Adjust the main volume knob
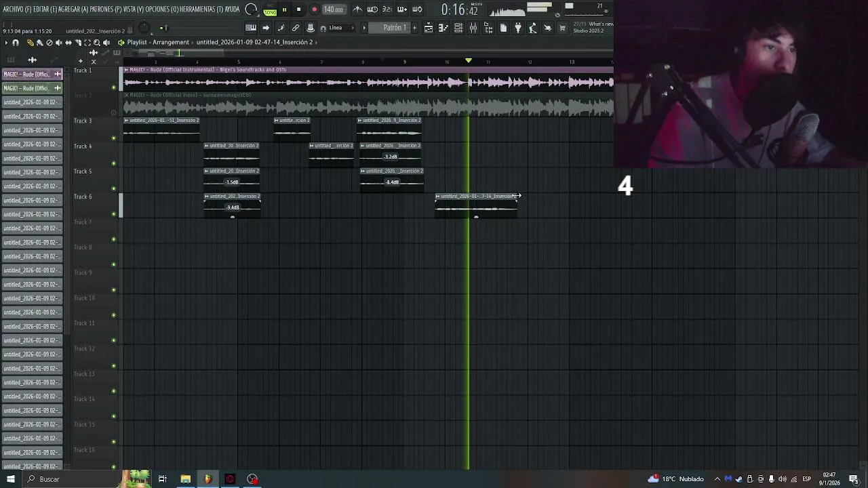Image resolution: width=868 pixels, height=488 pixels. [x=251, y=9]
